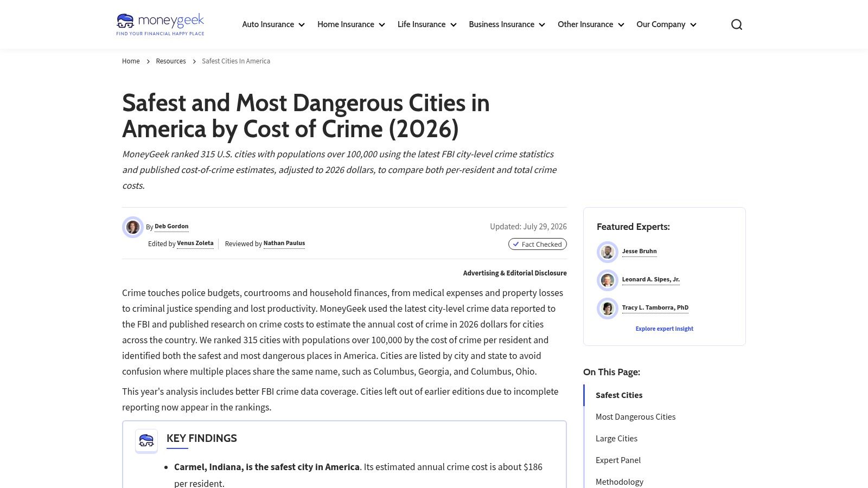Click Jesse Bruhn's expert photo

[x=608, y=252]
